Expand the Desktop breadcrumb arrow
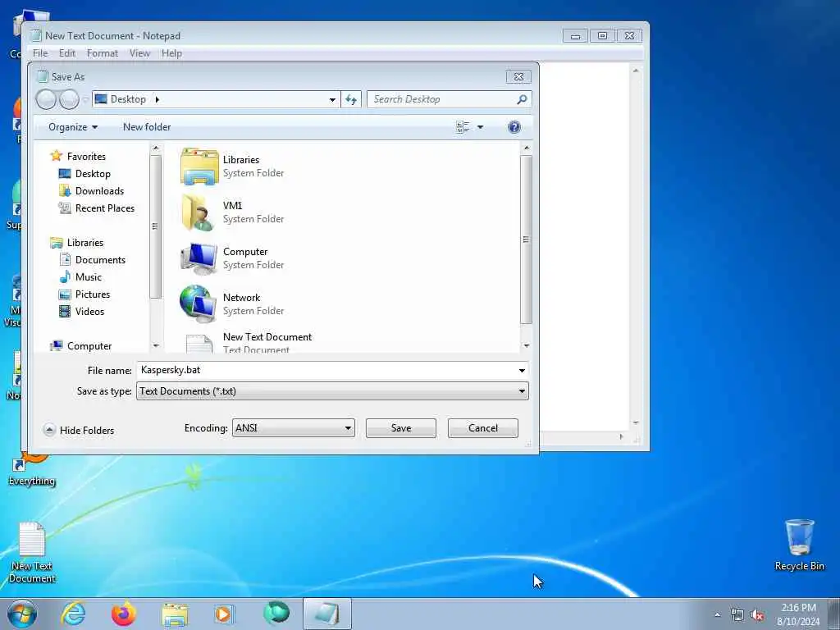The height and width of the screenshot is (630, 840). click(157, 99)
